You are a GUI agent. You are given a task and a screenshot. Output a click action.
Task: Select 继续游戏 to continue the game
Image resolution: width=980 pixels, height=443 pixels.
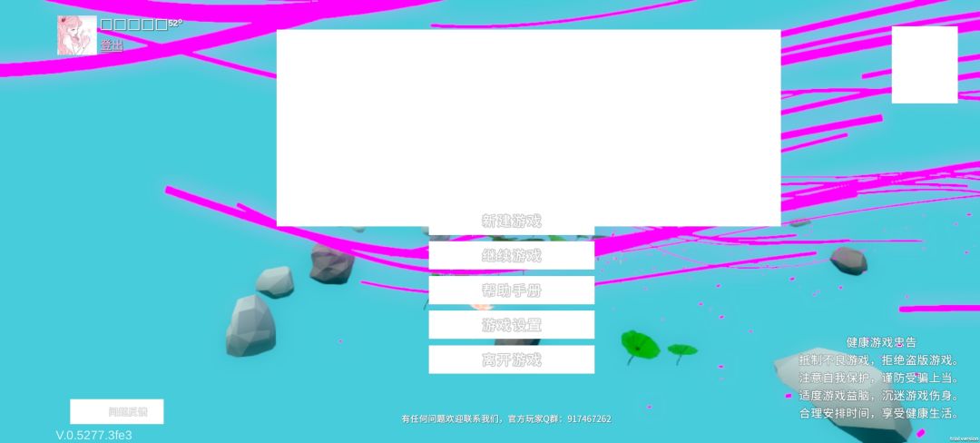point(511,256)
